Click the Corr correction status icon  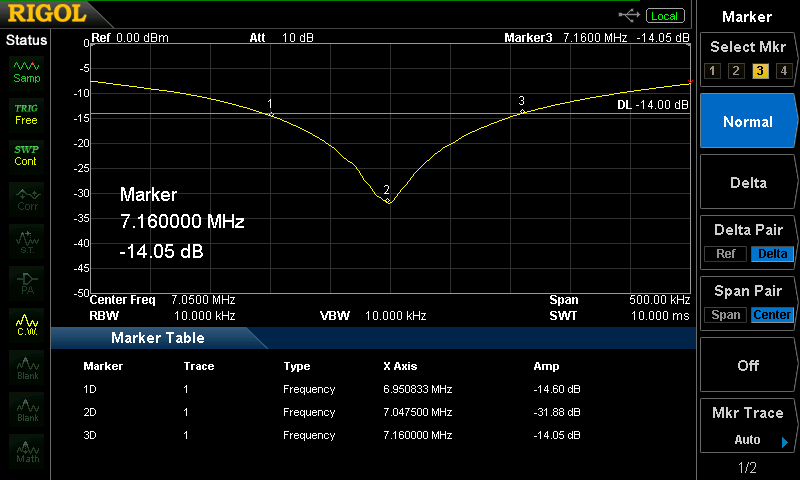click(27, 199)
